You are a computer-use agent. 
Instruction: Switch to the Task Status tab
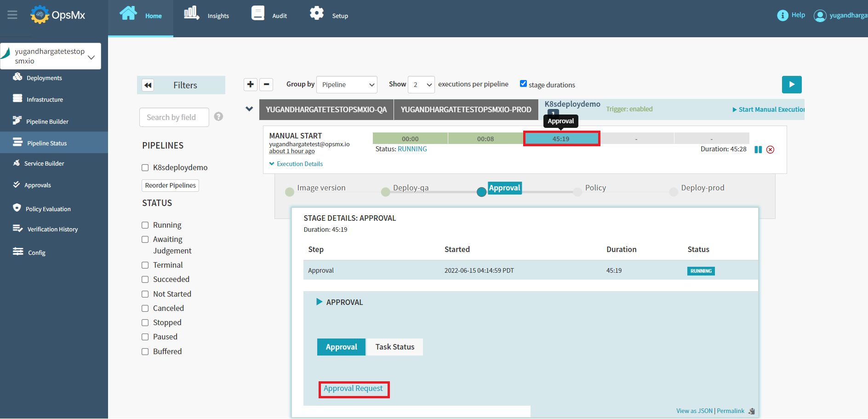pos(394,347)
